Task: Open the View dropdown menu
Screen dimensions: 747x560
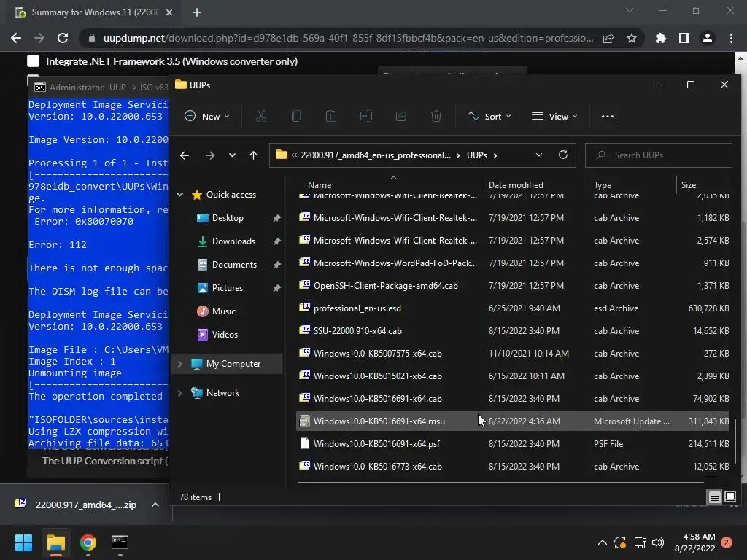Action: 554,116
